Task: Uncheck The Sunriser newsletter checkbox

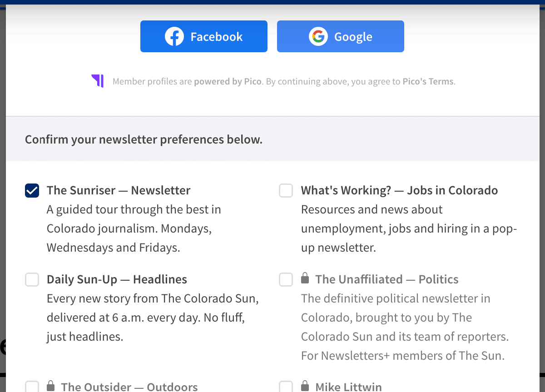Action: tap(32, 191)
